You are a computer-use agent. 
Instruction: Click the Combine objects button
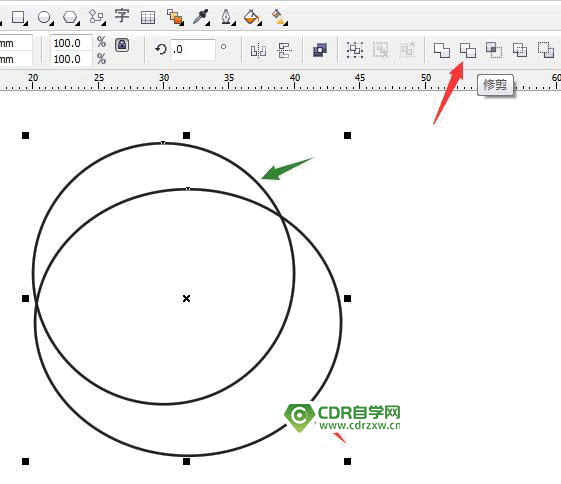pyautogui.click(x=320, y=50)
